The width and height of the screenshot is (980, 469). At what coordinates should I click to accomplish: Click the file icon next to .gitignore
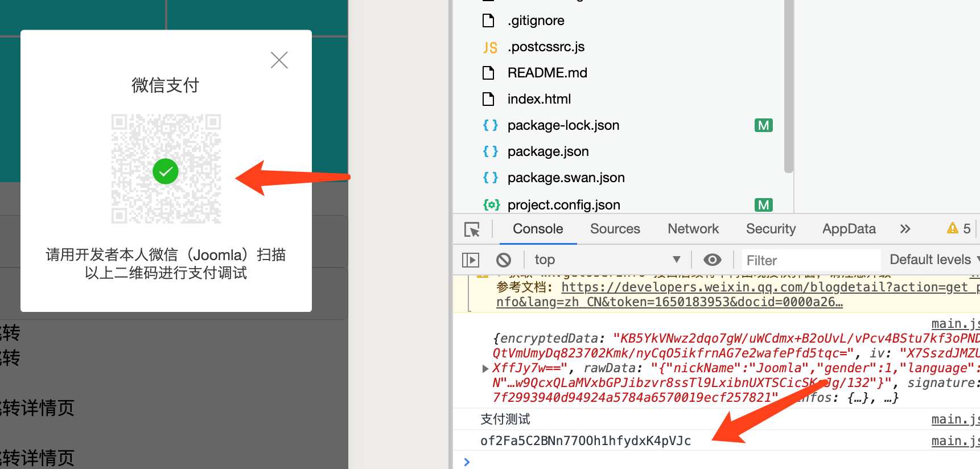coord(488,20)
